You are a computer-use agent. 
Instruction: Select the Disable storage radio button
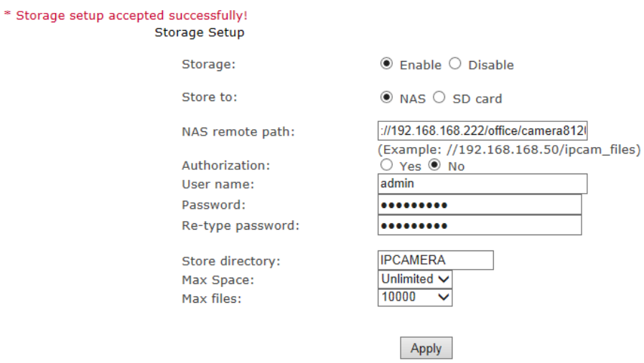click(455, 64)
